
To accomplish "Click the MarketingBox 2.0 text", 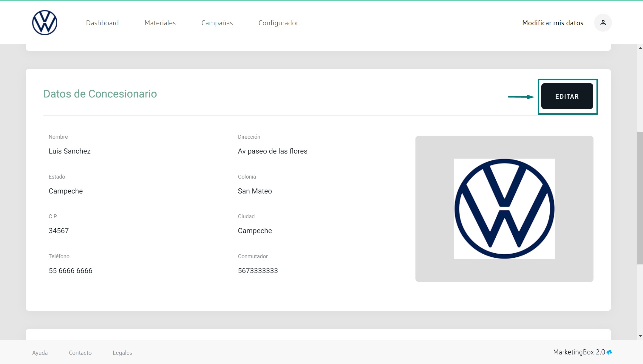I will click(x=579, y=352).
